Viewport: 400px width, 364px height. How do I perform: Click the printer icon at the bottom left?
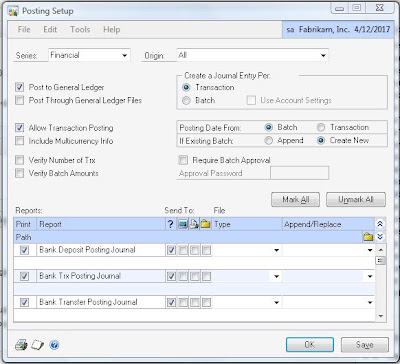tap(21, 344)
